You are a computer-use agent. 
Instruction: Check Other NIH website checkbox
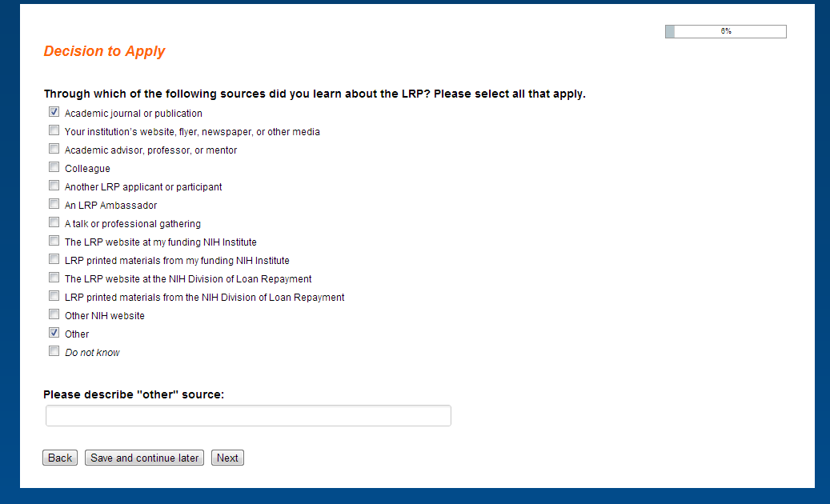point(54,314)
